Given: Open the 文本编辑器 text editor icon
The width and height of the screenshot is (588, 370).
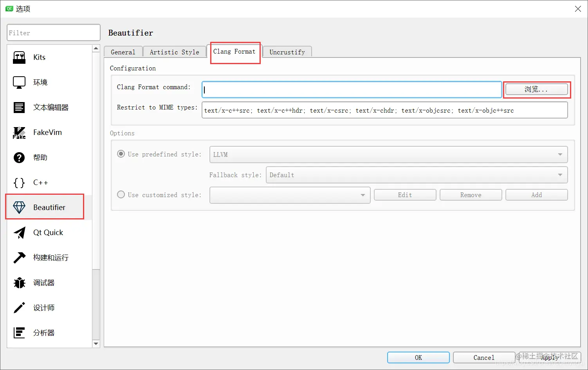Looking at the screenshot, I should click(x=19, y=107).
